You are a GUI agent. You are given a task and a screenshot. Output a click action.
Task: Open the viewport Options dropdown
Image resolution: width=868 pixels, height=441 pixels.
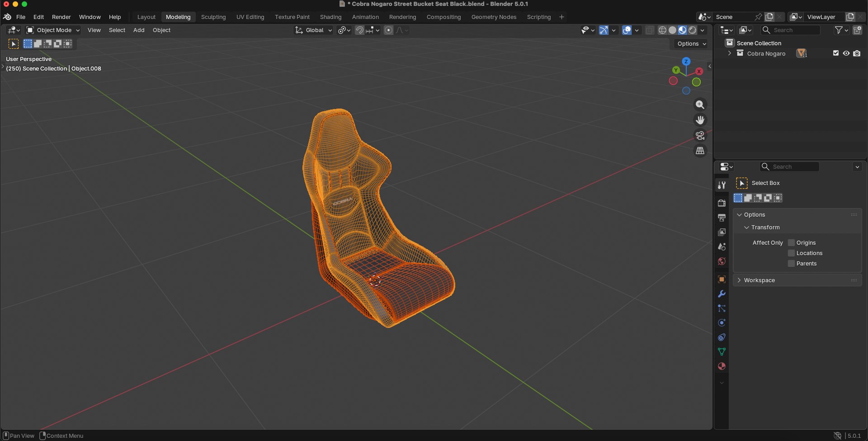(x=692, y=44)
